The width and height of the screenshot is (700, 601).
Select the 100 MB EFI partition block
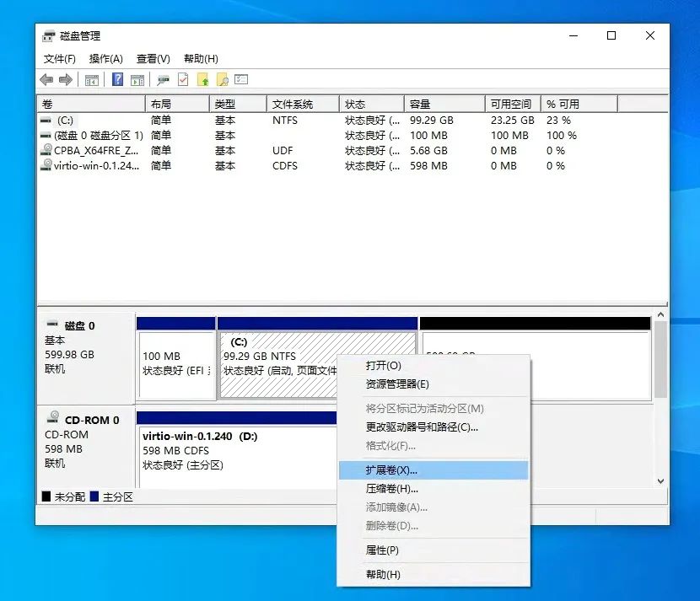(x=176, y=358)
